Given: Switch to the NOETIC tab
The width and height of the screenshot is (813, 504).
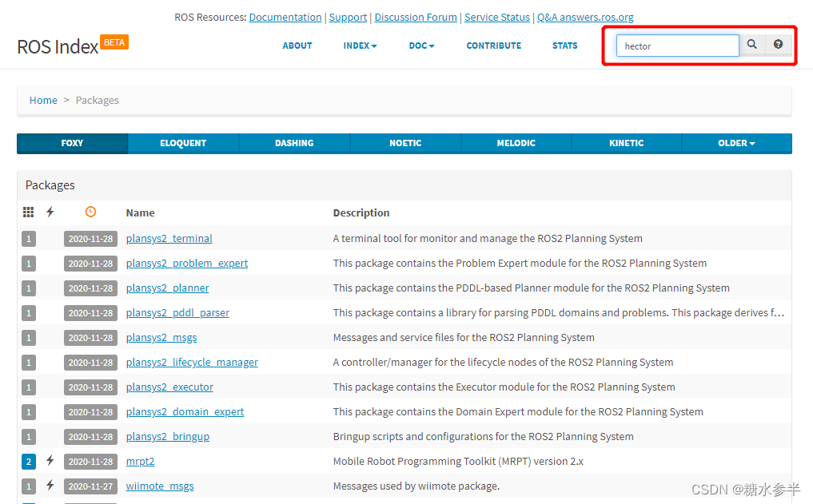Looking at the screenshot, I should (x=405, y=143).
